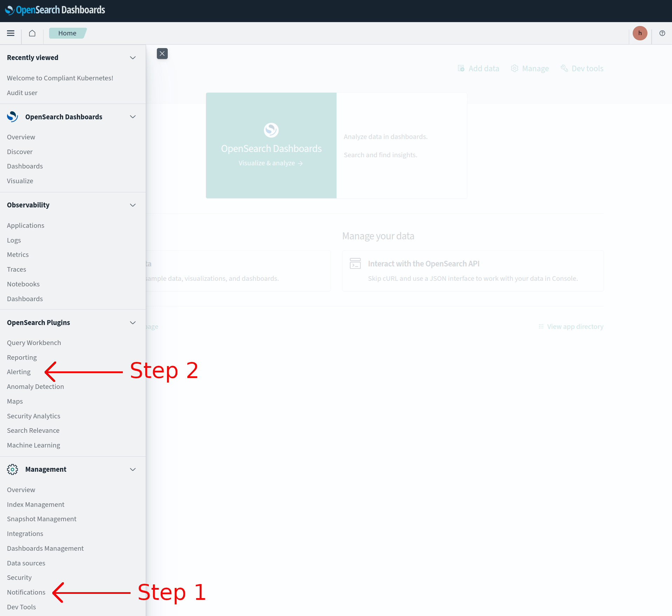
Task: Open Discover
Action: (20, 152)
